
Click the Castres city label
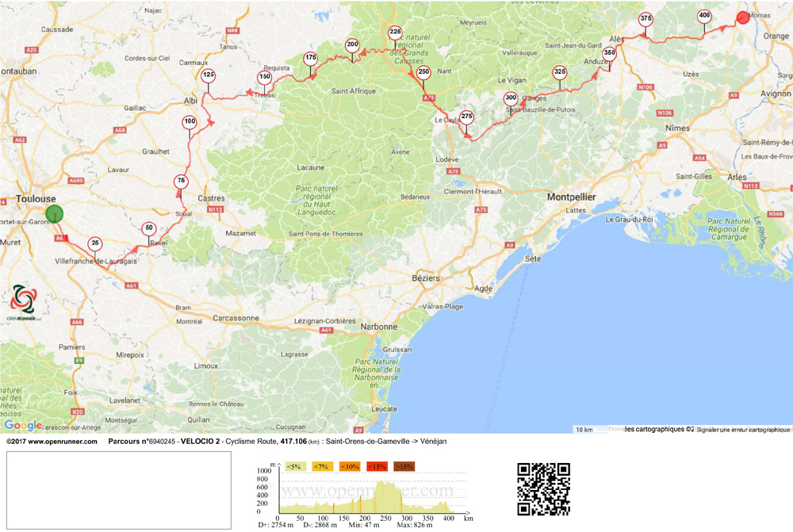[x=212, y=198]
